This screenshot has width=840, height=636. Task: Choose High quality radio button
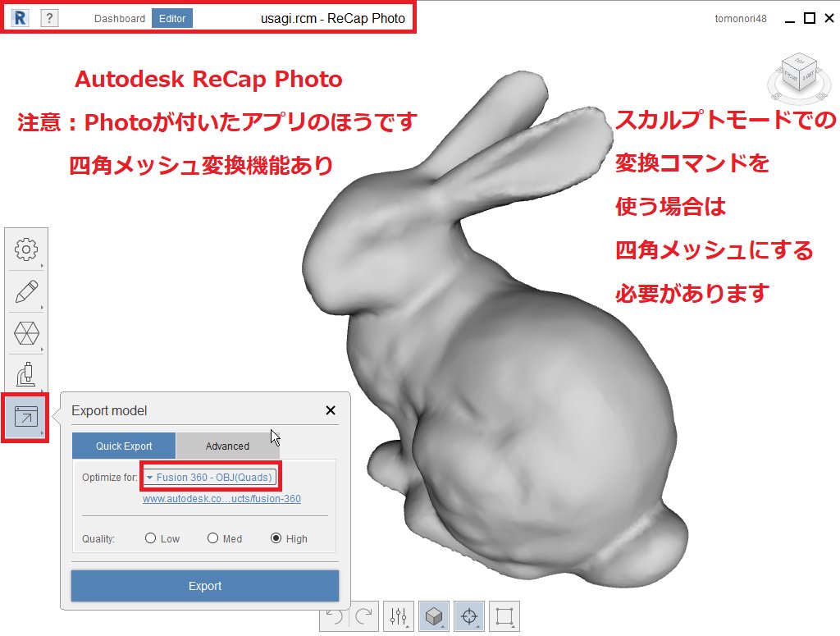pos(276,538)
